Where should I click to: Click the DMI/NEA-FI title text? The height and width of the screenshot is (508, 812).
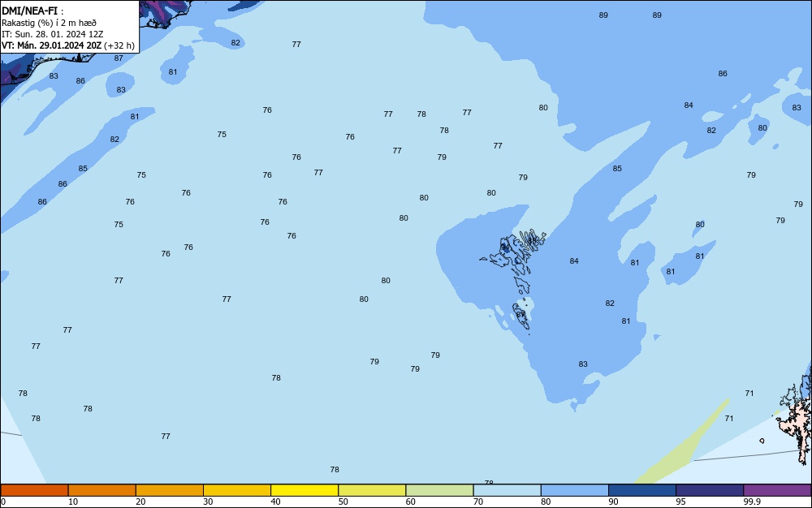[32, 11]
